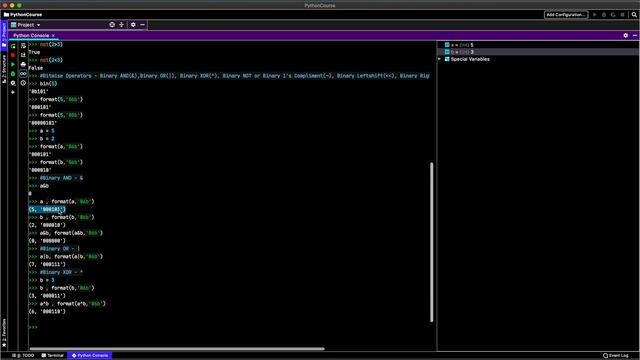Screen dimensions: 640x360
Task: Hide the Project panel
Action: point(142,25)
